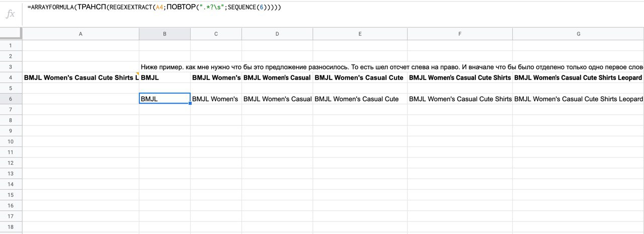644x234 pixels.
Task: Click cell E6 BMJL Women's Casual Cute
Action: 360,99
